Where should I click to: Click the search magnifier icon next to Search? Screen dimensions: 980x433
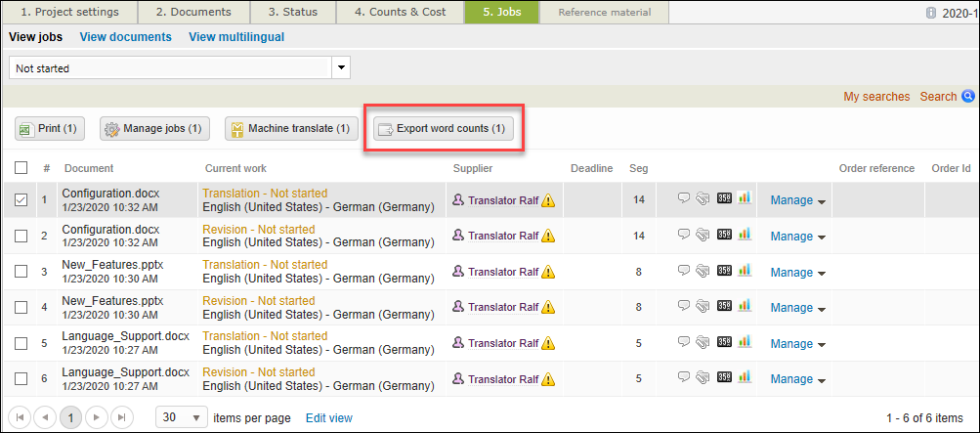point(968,97)
